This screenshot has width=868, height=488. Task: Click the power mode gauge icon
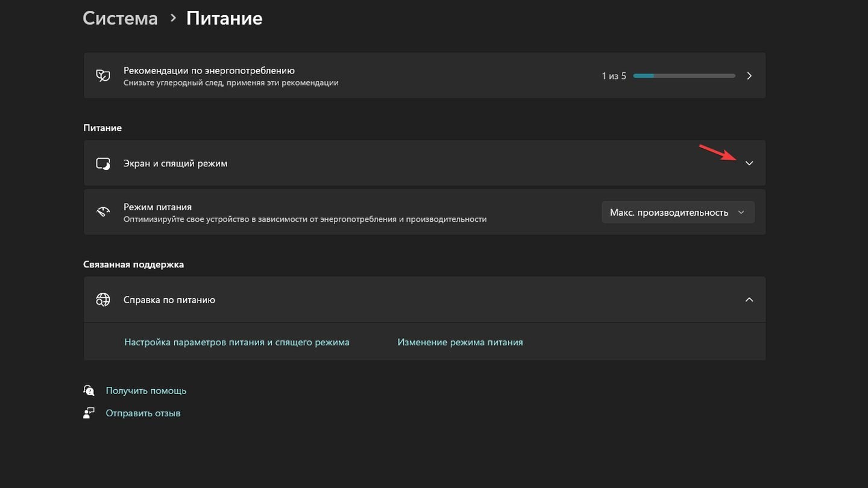click(x=103, y=212)
